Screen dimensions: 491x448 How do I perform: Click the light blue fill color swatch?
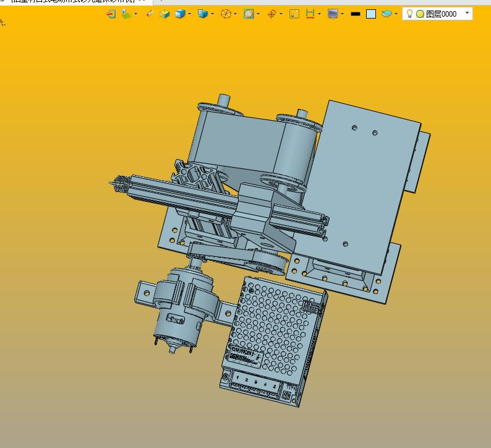pos(371,14)
